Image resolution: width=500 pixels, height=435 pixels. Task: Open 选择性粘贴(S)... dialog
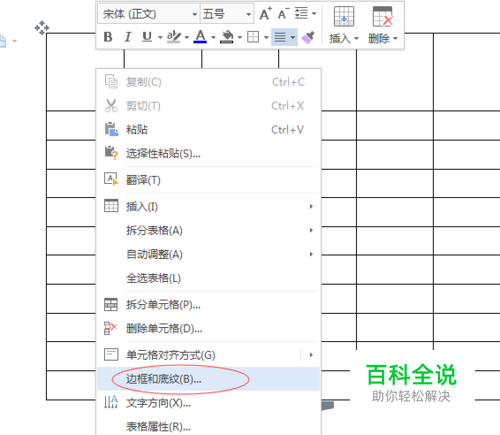pyautogui.click(x=209, y=154)
